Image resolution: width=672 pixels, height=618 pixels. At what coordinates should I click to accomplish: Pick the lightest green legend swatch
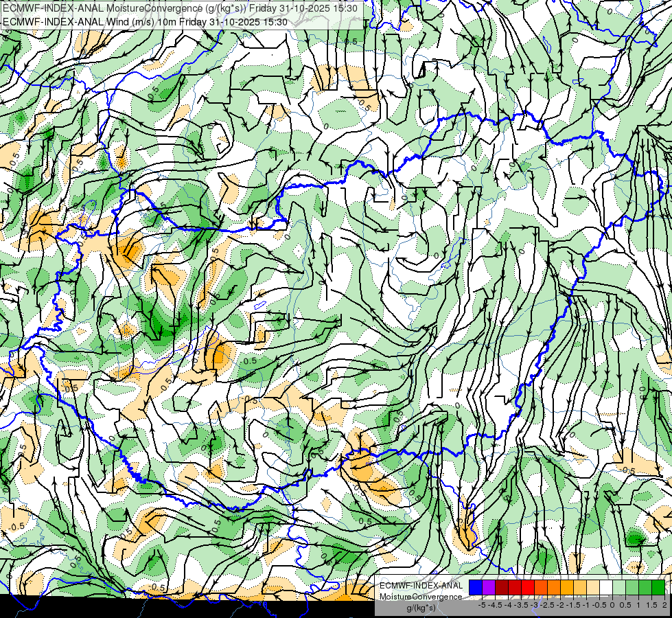[x=619, y=588]
